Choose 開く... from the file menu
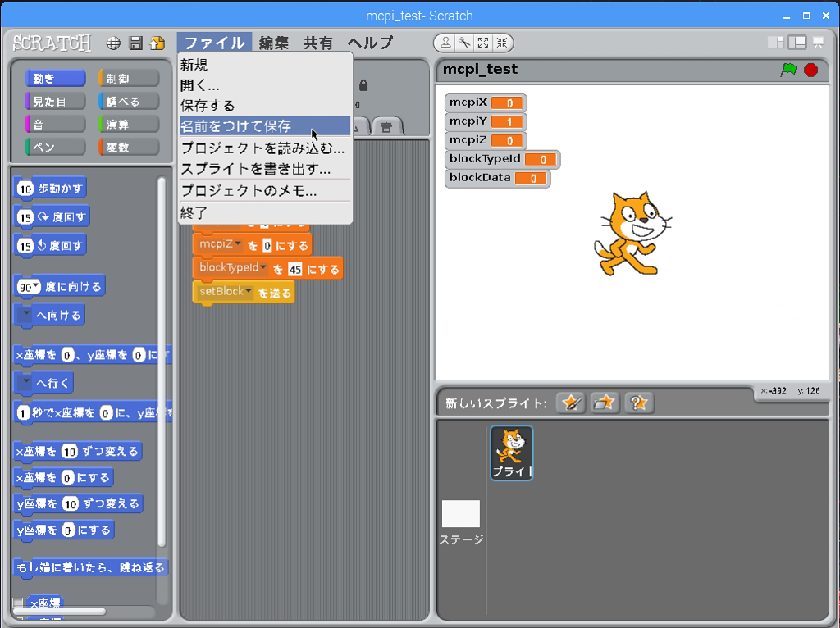This screenshot has width=840, height=628. click(x=265, y=85)
